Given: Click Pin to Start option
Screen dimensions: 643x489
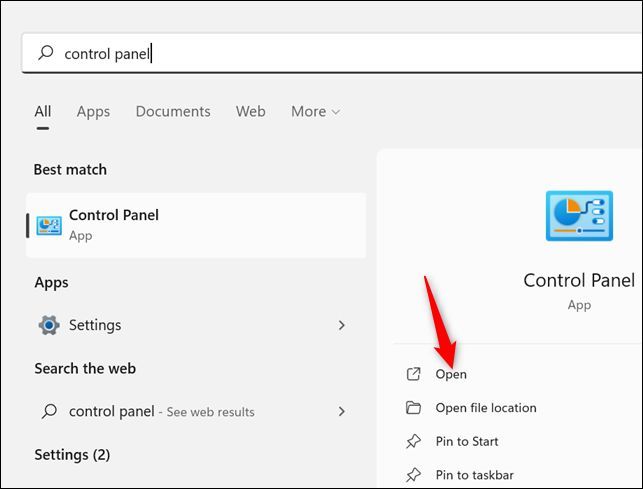Looking at the screenshot, I should (x=467, y=441).
